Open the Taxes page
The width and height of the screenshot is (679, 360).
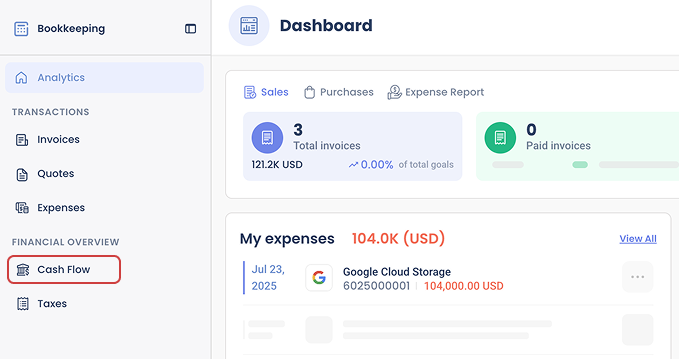(x=52, y=304)
